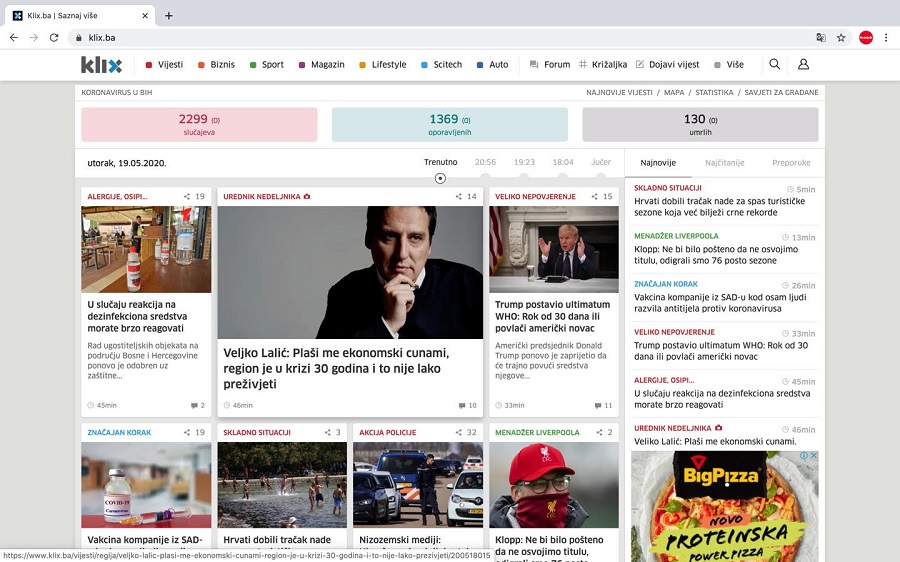Viewport: 900px width, 562px height.
Task: Open the search magnifier icon
Action: coord(774,64)
